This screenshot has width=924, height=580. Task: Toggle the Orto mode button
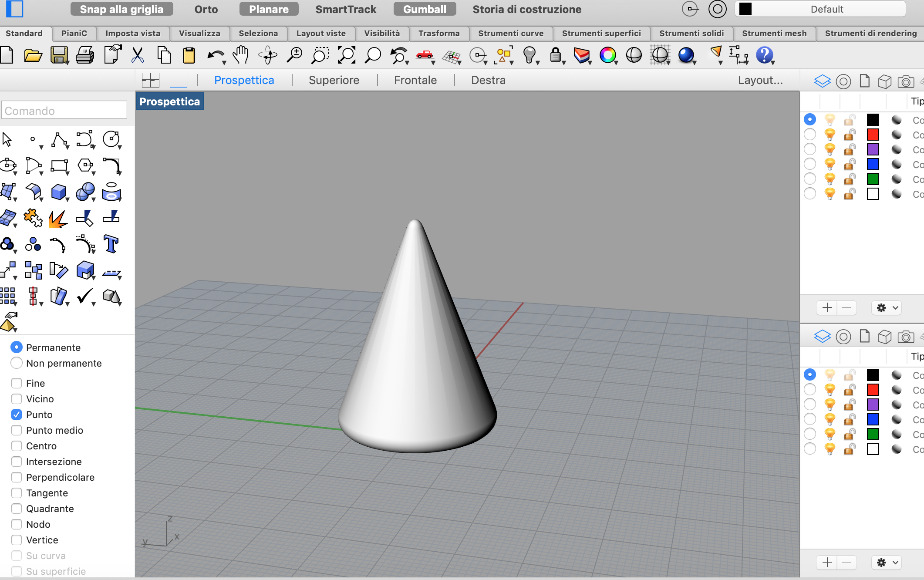[x=206, y=9]
